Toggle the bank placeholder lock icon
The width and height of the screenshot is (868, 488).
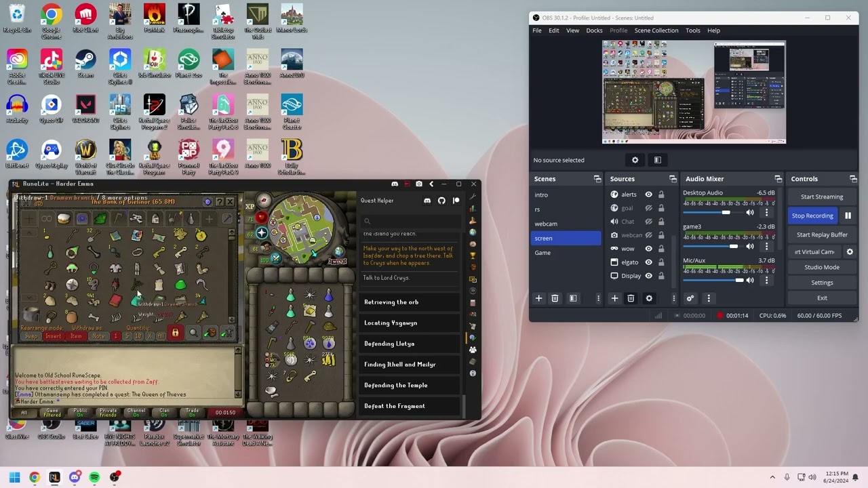point(175,333)
